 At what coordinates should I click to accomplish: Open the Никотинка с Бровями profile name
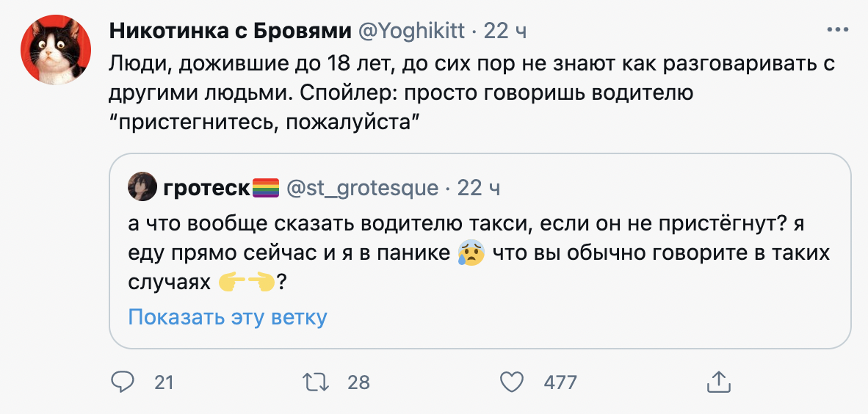pos(230,30)
